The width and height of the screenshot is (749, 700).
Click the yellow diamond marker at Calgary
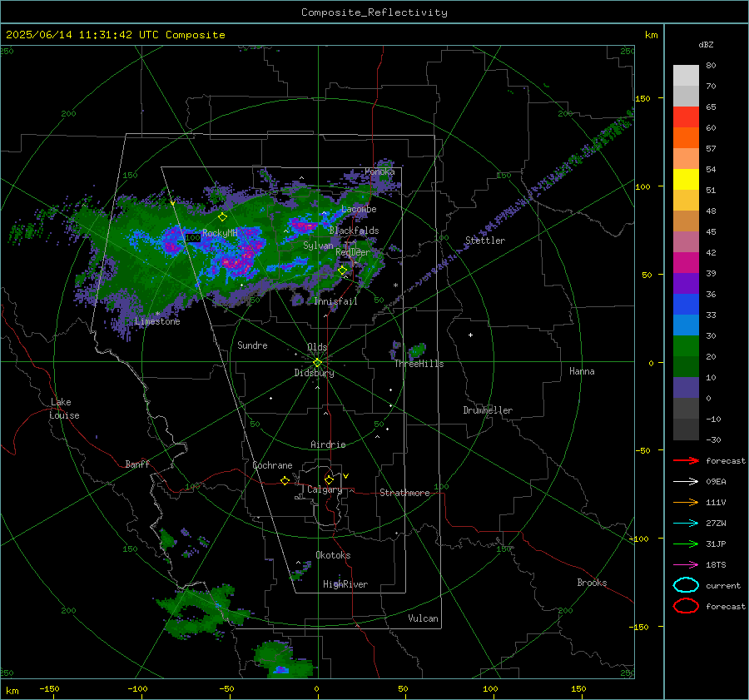pos(329,479)
